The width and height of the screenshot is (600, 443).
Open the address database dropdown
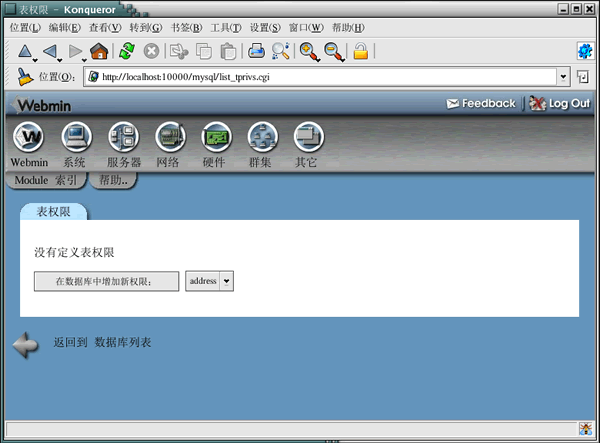(x=209, y=281)
